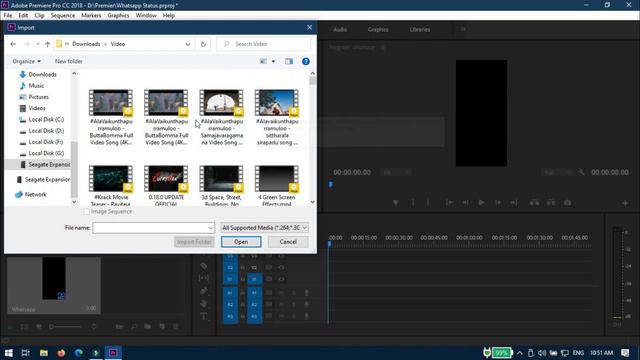Viewport: 640px width, 360px height.
Task: Expand the address bar history chevron
Action: [188, 44]
